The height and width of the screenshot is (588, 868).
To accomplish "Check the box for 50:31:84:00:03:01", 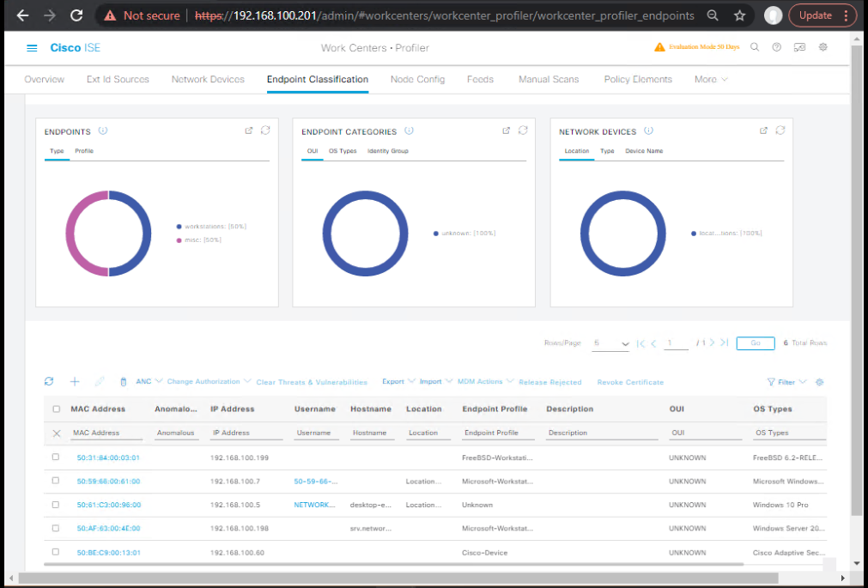I will pos(56,458).
